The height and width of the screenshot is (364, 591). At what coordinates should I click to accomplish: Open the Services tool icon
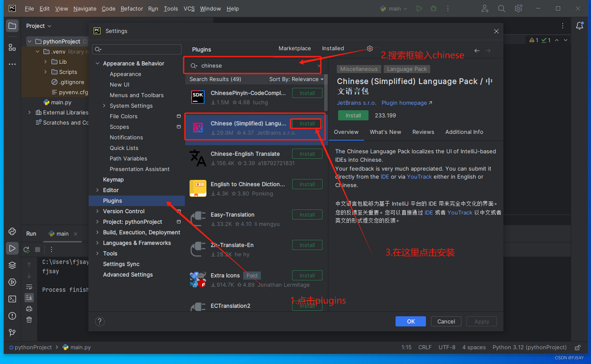coord(12,282)
